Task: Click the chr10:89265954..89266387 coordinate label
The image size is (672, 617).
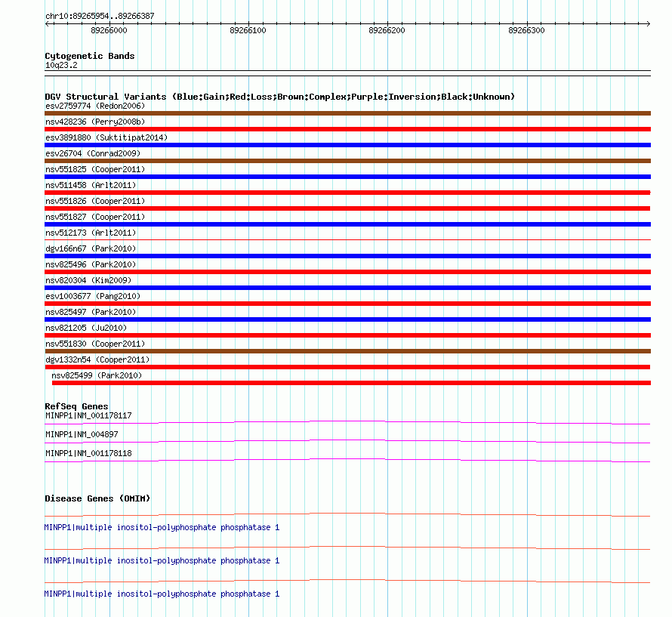Action: [100, 17]
